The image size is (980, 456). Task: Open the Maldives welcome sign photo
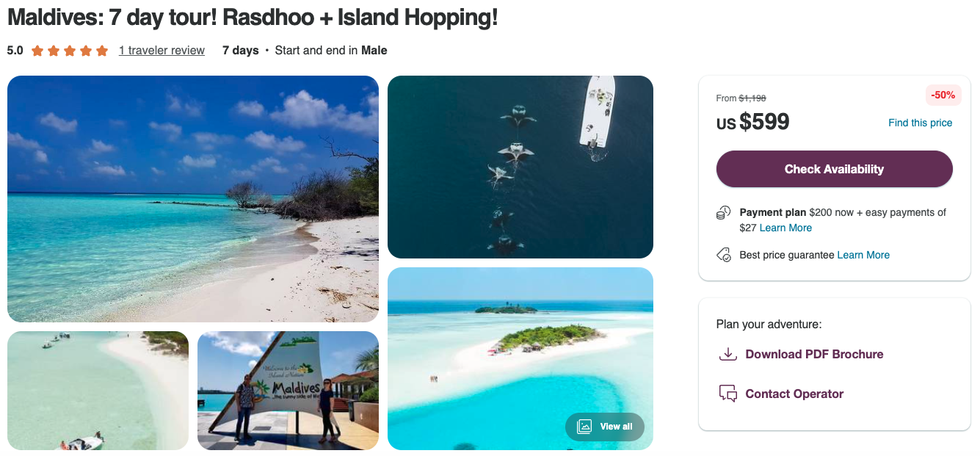click(x=288, y=391)
